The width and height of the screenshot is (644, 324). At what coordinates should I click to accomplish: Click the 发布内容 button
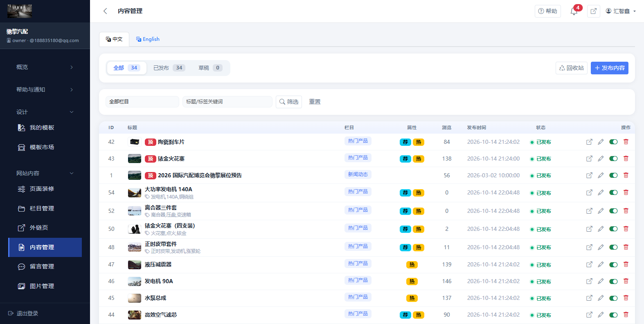click(610, 68)
